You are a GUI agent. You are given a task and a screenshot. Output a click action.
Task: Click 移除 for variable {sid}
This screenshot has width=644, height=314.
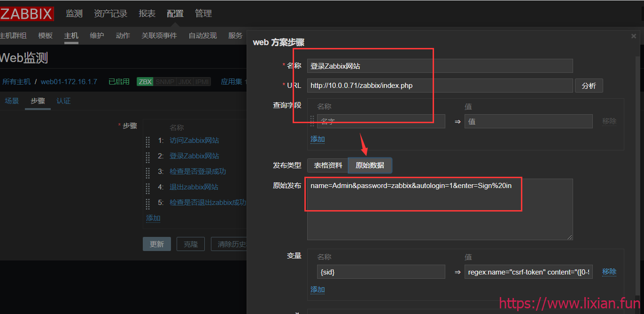609,272
